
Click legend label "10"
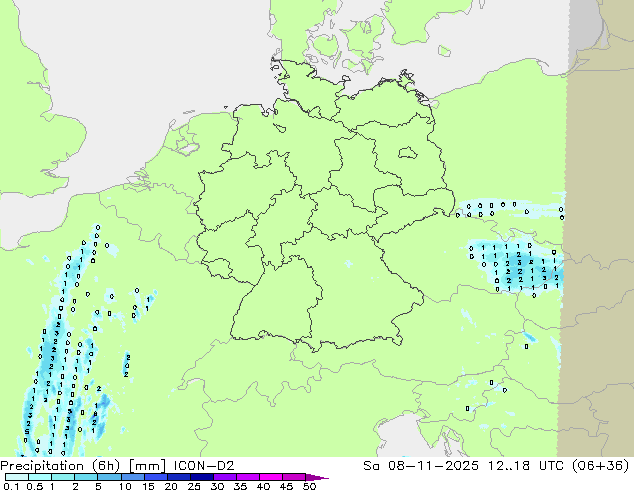point(125,486)
